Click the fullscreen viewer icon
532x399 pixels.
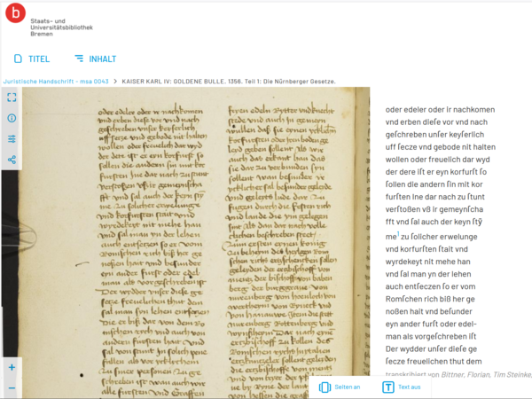(x=12, y=98)
